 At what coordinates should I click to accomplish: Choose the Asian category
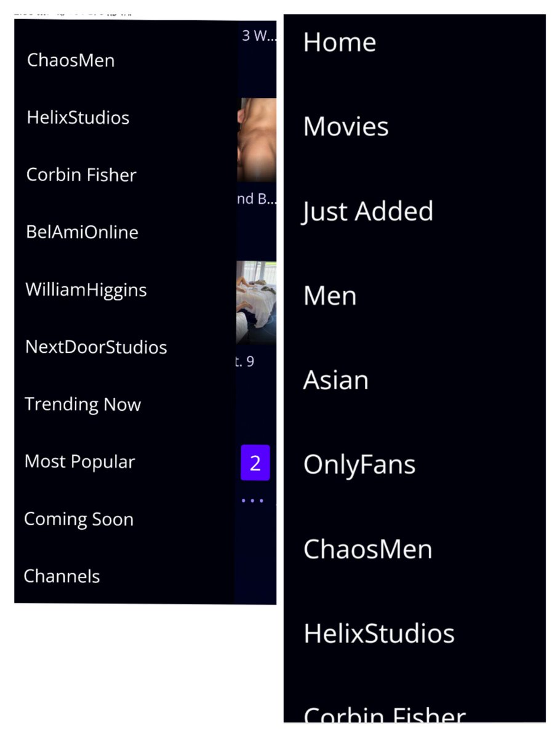336,380
